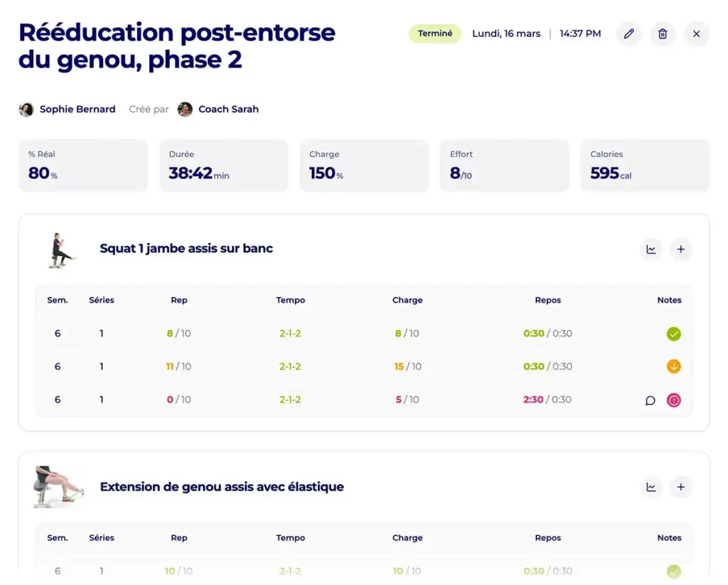
Task: Open the Extension de genou exercise thumbnail
Action: coord(58,487)
